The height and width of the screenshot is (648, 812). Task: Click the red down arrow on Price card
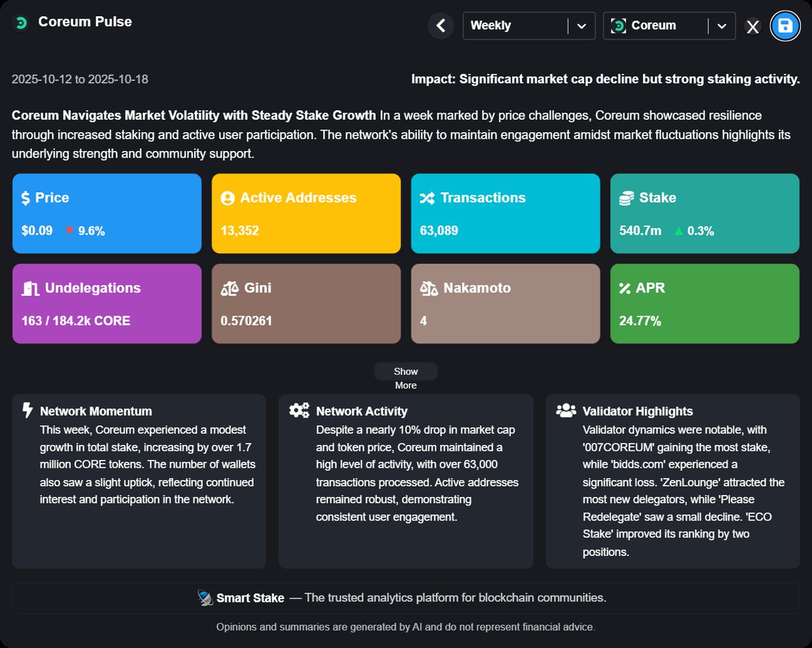(x=69, y=231)
